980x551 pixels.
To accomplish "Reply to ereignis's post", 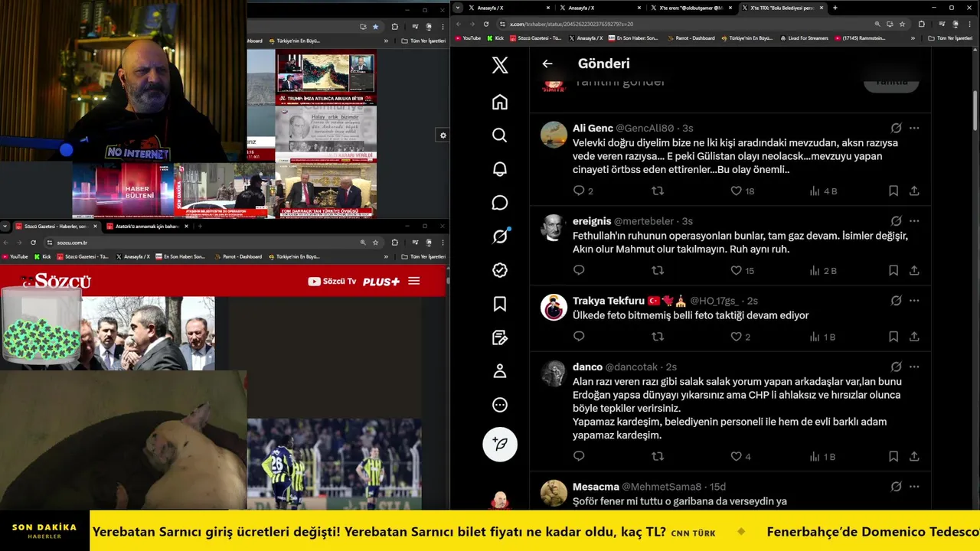I will [x=579, y=270].
